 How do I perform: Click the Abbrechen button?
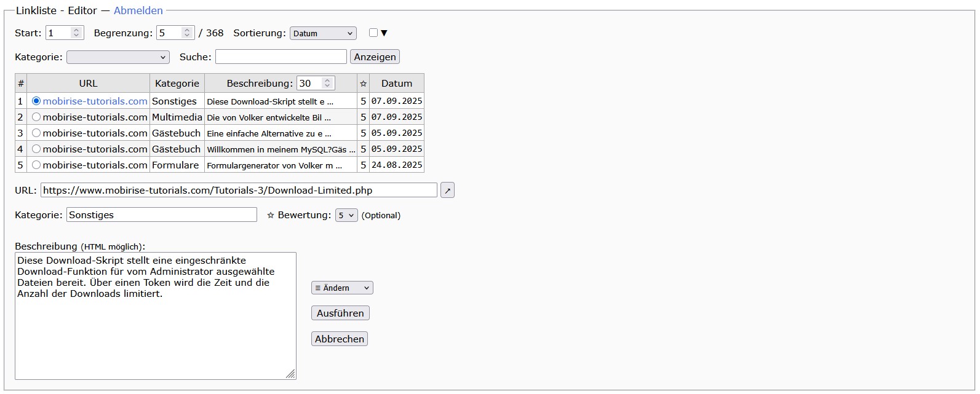click(x=340, y=339)
